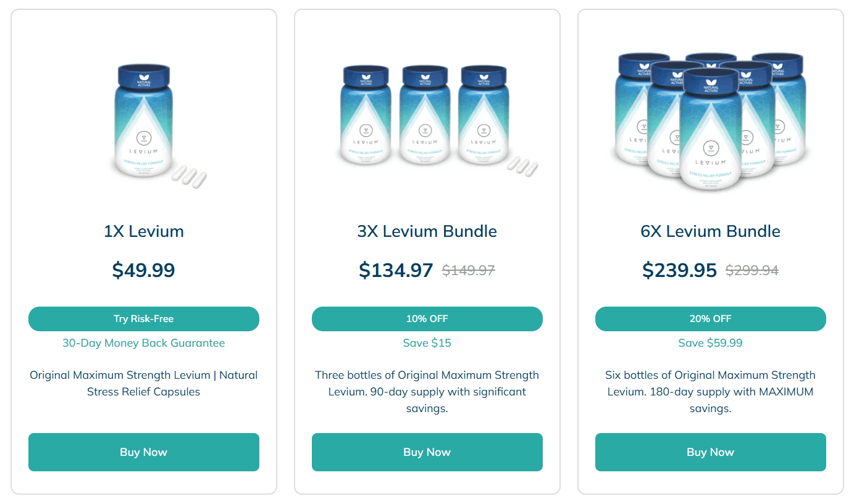Select the 3X Levium Bundle title
This screenshot has height=504, width=854.
tap(427, 231)
